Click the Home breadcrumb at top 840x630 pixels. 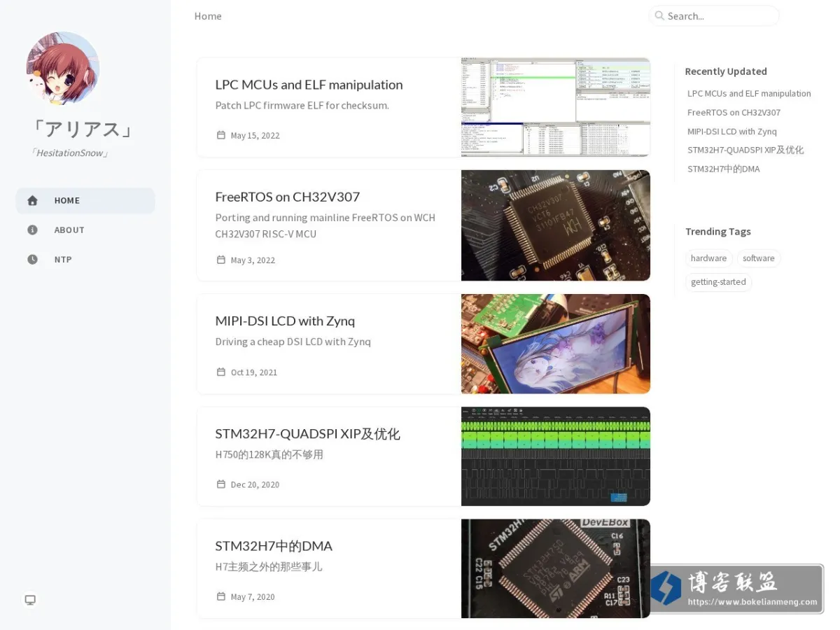208,16
